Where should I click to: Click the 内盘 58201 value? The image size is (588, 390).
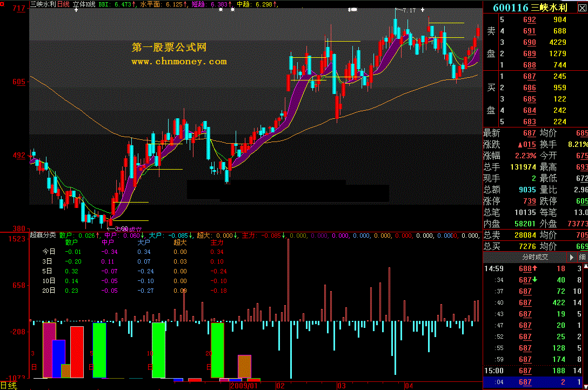coord(525,224)
